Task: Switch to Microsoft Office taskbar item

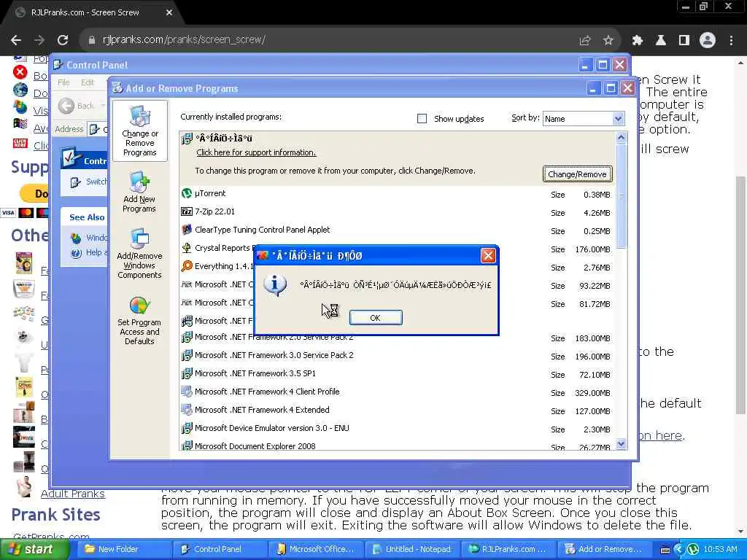Action: click(317, 549)
